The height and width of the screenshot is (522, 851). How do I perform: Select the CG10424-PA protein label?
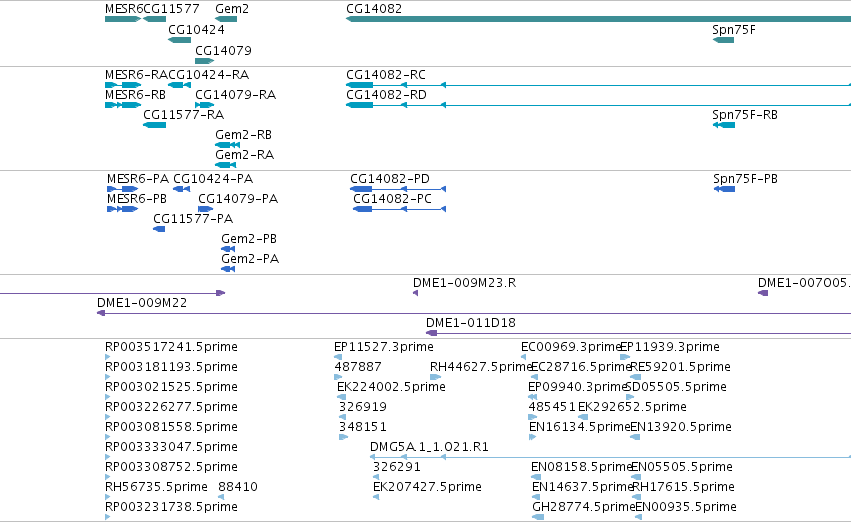[213, 179]
